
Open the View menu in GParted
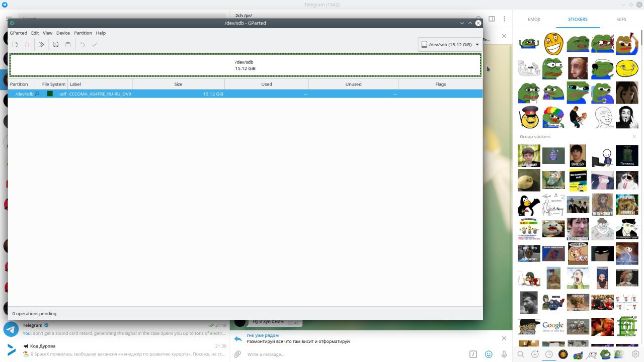47,33
